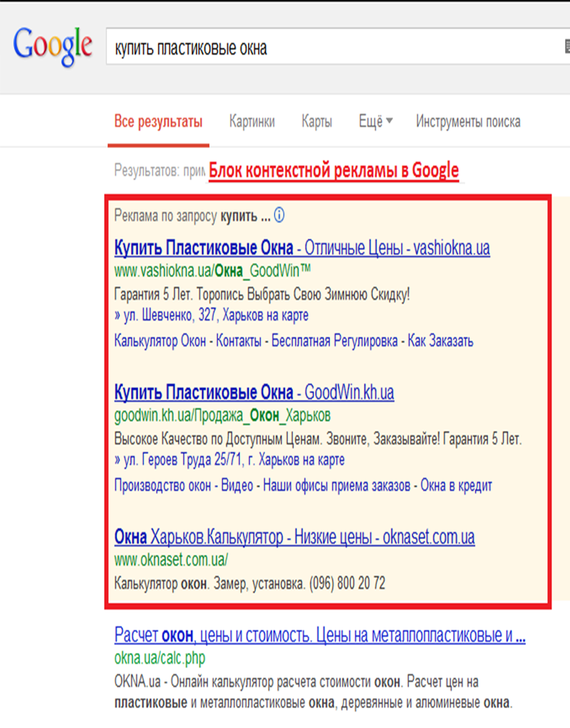Click ул. Шевченко, 327 map address link
The height and width of the screenshot is (728, 570).
[x=211, y=315]
